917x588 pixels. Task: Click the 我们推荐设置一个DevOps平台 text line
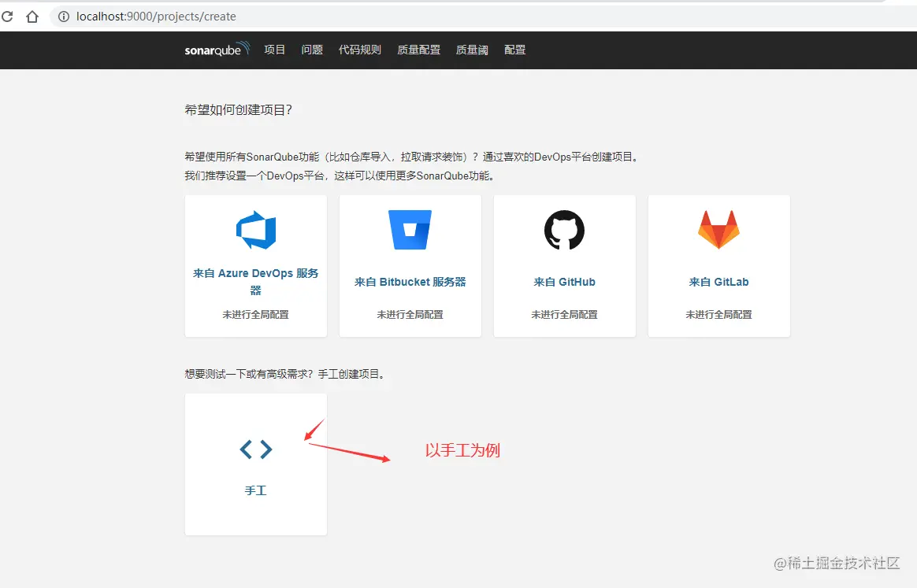click(x=340, y=176)
